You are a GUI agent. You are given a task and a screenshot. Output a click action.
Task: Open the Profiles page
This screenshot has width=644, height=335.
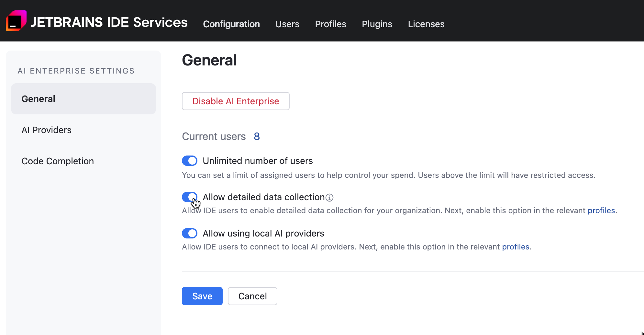[330, 24]
